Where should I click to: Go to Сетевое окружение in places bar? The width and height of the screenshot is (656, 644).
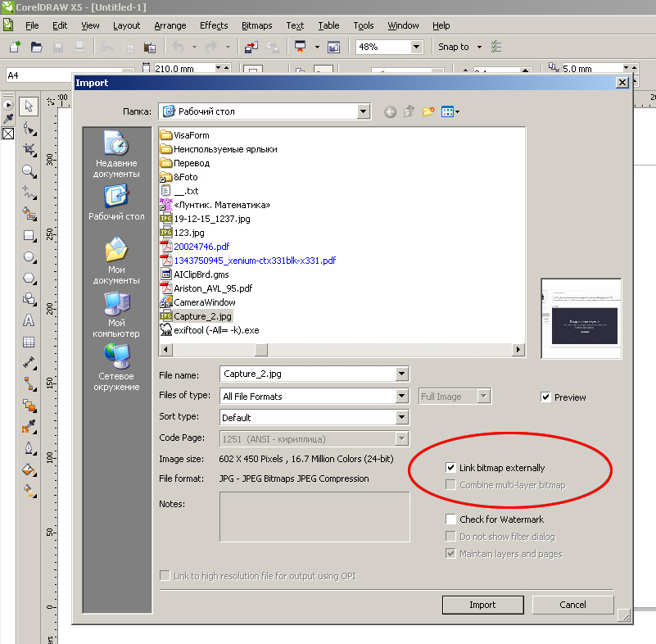tap(116, 367)
